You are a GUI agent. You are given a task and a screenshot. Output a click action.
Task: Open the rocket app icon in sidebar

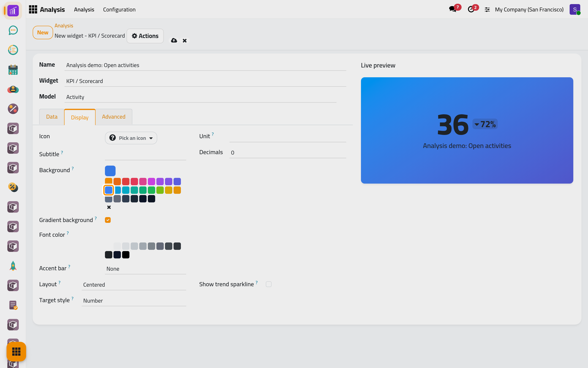click(13, 266)
